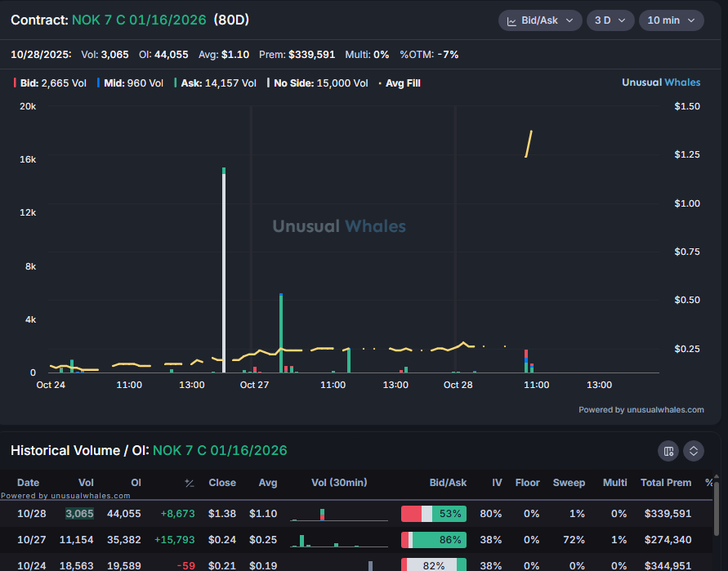The image size is (728, 571).
Task: Click the tall white no-side volume bar
Action: [224, 270]
